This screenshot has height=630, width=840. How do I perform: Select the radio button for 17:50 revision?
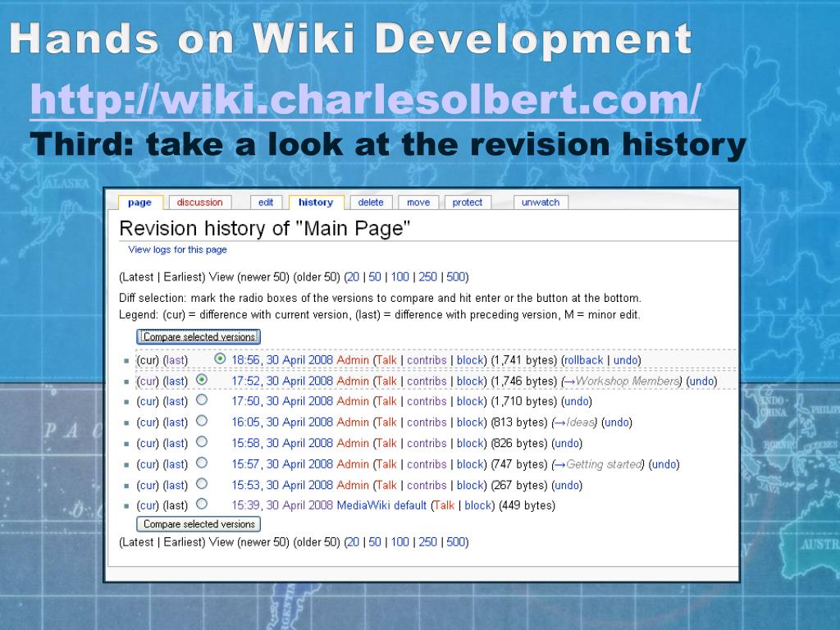(x=202, y=399)
